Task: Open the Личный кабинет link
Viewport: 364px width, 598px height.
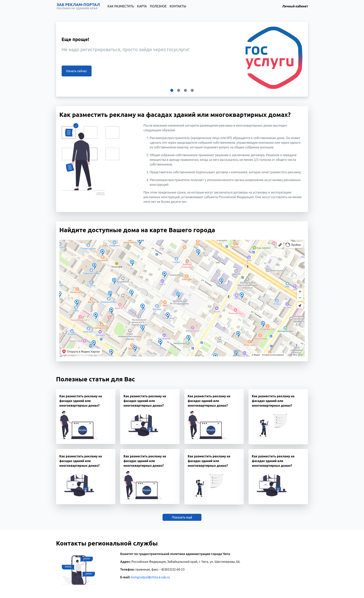Action: (x=295, y=6)
